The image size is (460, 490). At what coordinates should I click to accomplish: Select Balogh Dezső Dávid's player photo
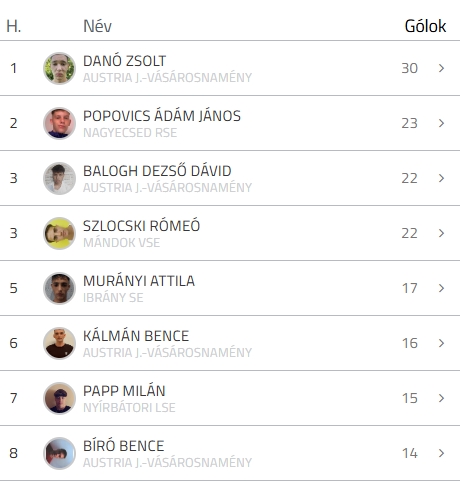click(x=59, y=178)
